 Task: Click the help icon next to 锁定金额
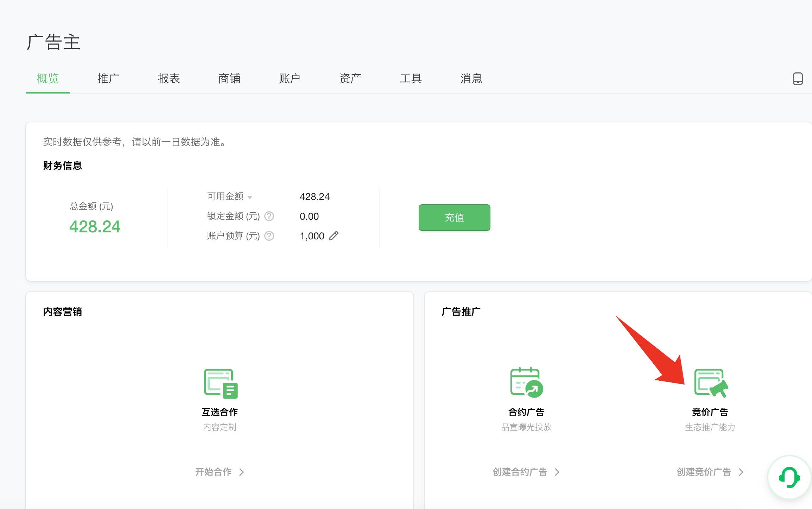[x=269, y=216]
